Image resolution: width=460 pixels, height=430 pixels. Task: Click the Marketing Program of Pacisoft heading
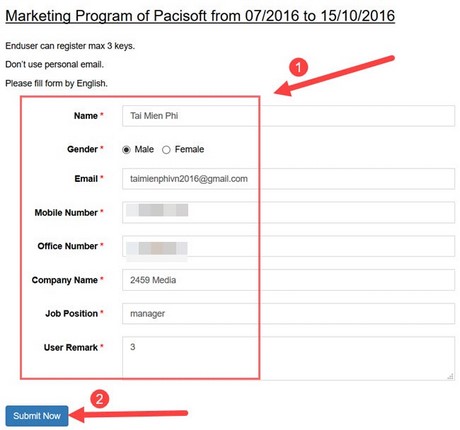200,16
